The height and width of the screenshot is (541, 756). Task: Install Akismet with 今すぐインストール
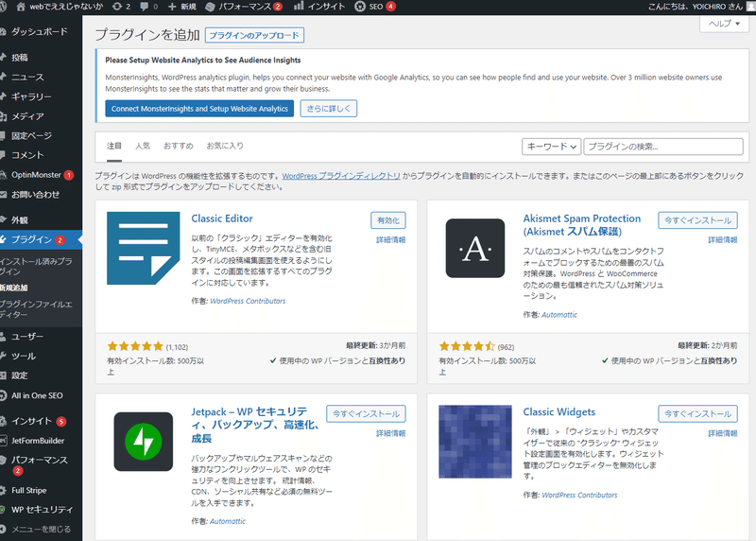point(697,220)
